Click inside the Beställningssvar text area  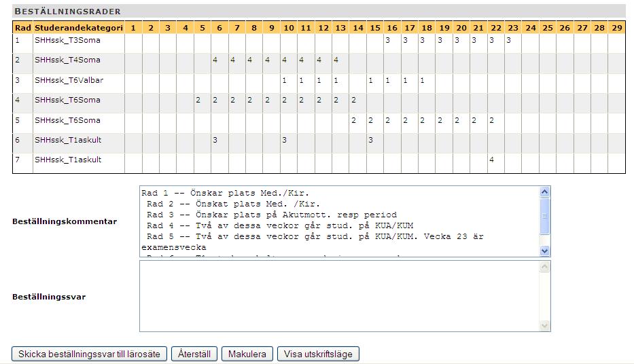pos(340,296)
